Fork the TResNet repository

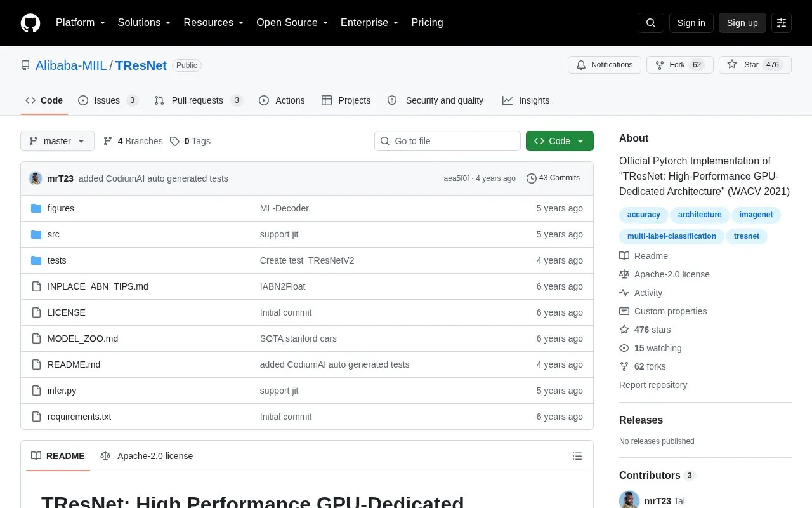click(x=680, y=65)
